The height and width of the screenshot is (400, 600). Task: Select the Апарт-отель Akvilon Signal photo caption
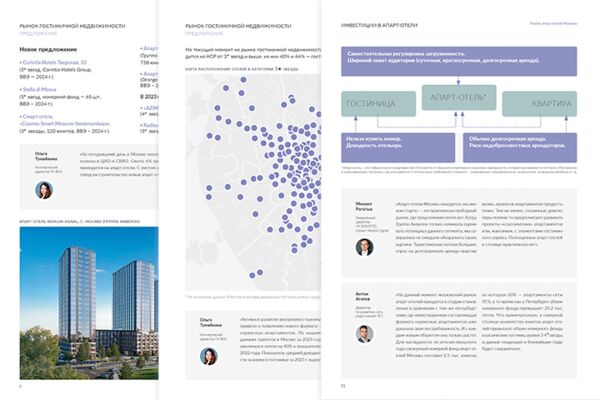point(80,221)
